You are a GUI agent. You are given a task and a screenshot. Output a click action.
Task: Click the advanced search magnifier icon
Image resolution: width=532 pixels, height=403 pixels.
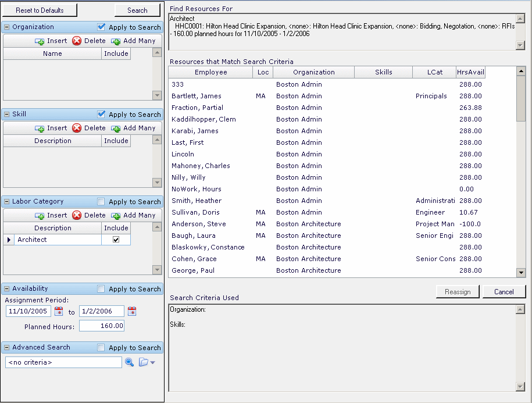click(x=129, y=362)
